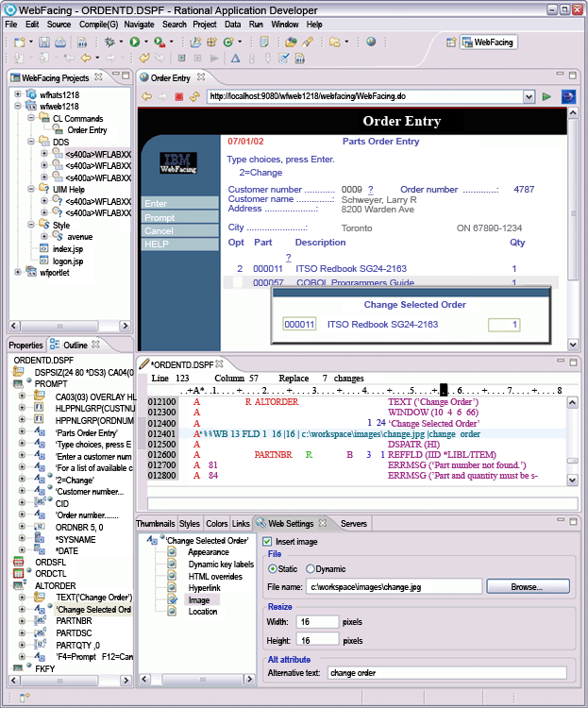The height and width of the screenshot is (708, 588).
Task: Click the Browse... button
Action: (x=528, y=586)
